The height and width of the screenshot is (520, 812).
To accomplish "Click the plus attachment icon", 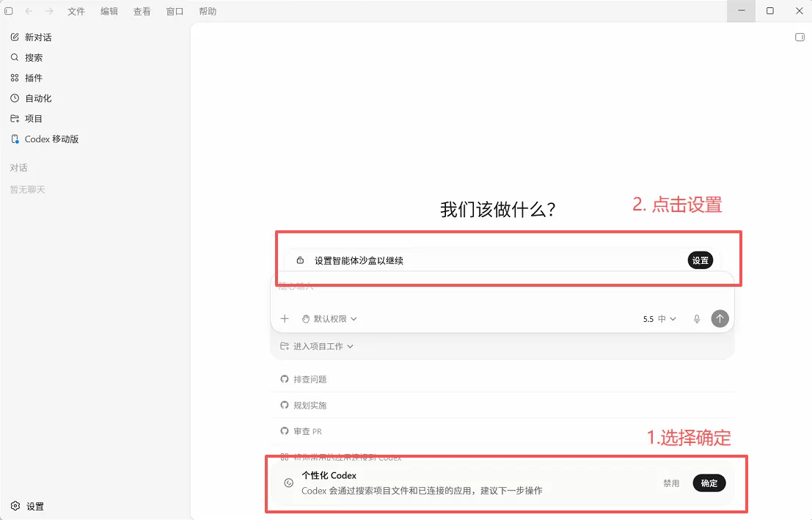I will click(285, 318).
